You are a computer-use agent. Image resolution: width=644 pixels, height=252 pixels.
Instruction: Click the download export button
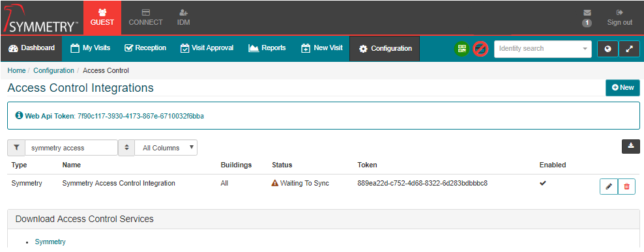tap(631, 147)
